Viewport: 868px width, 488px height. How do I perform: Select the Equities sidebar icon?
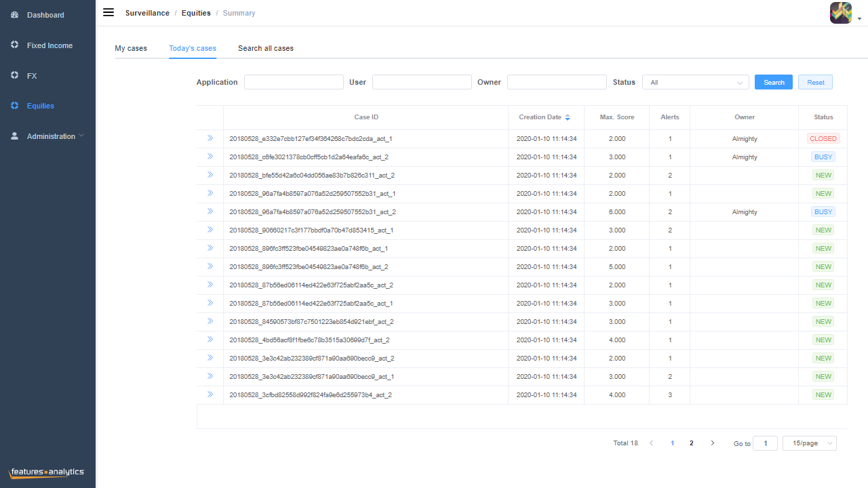click(15, 106)
